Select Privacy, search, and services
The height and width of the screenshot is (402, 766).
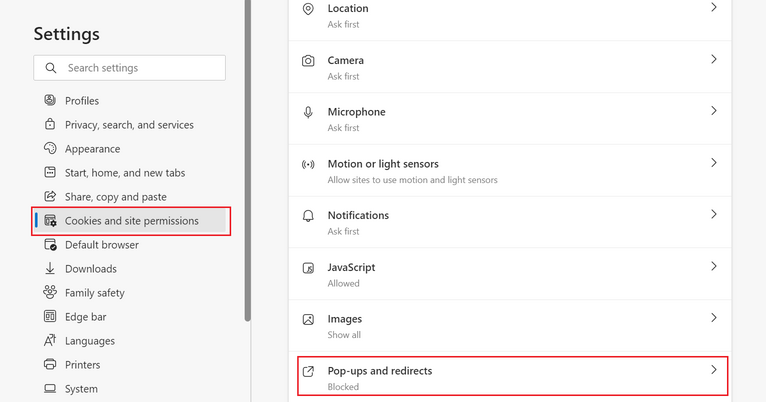[129, 125]
